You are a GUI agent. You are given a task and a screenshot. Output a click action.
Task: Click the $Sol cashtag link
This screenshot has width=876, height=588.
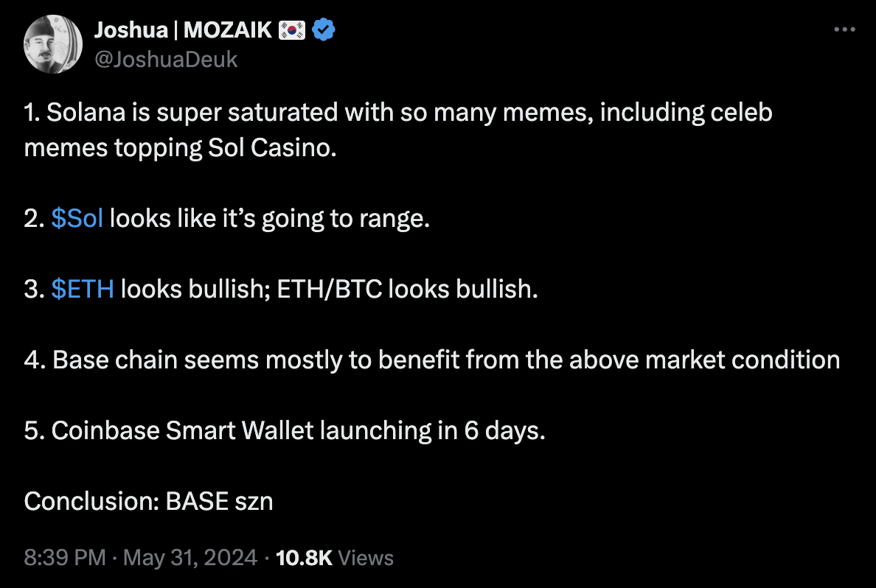[x=77, y=219]
